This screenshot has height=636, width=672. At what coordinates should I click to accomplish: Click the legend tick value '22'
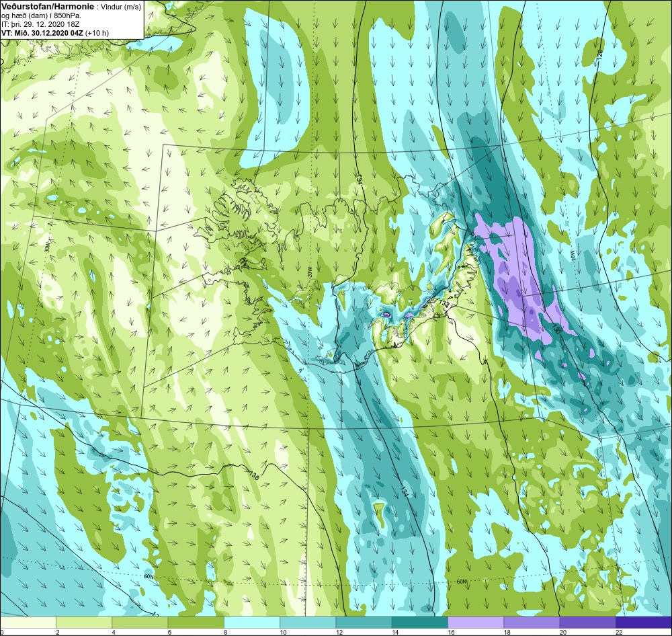pos(618,632)
